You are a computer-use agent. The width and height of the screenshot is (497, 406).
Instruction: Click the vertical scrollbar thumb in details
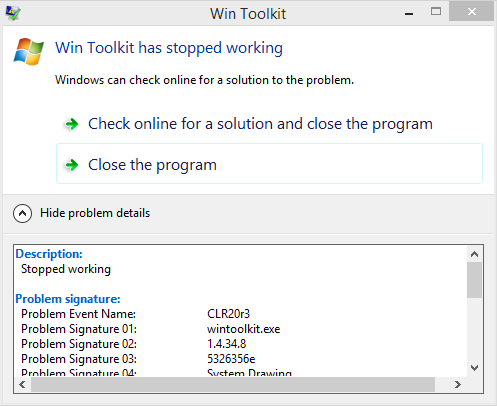(x=474, y=280)
